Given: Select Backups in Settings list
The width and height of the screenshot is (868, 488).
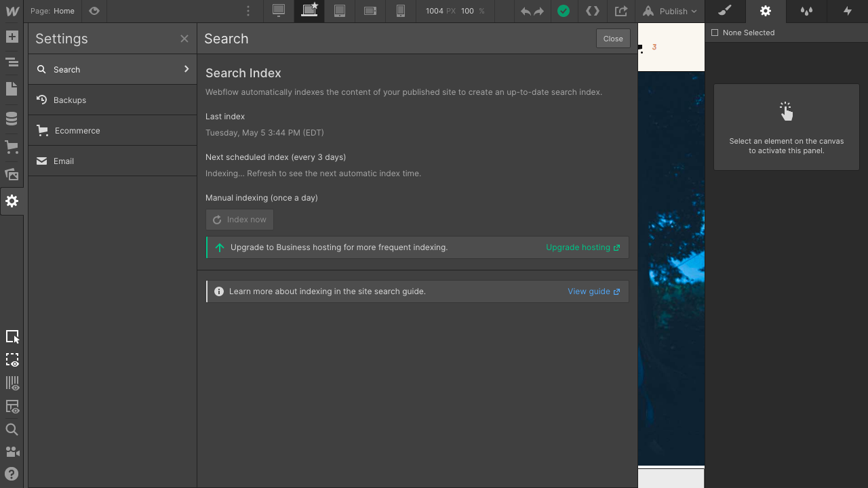Looking at the screenshot, I should click(113, 100).
